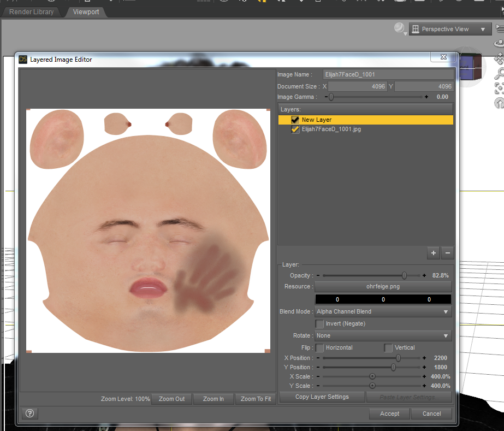Click the Zoom In button

(214, 399)
